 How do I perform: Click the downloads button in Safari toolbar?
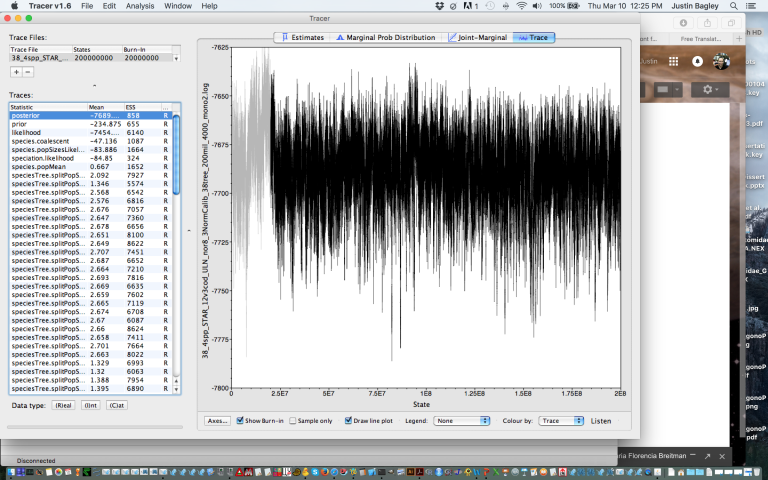683,23
